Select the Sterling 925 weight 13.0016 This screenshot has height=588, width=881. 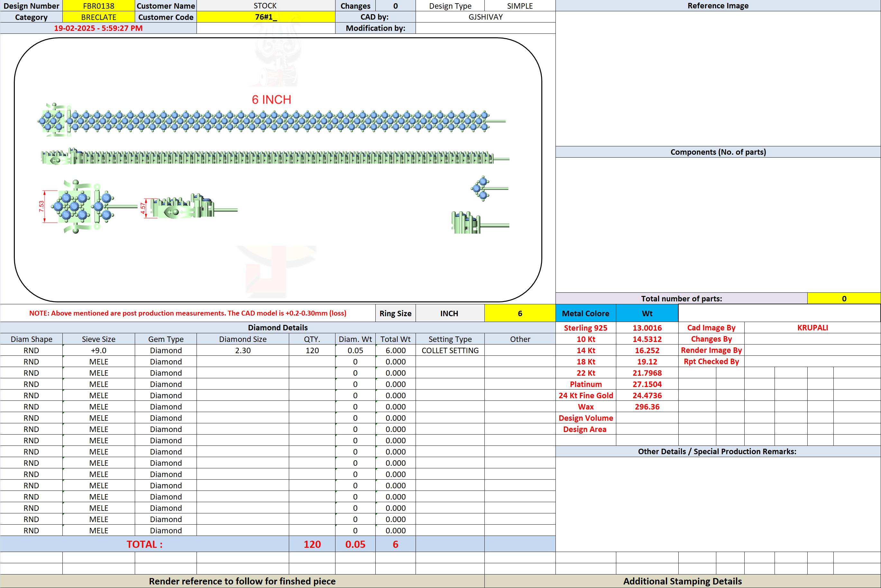(x=647, y=328)
